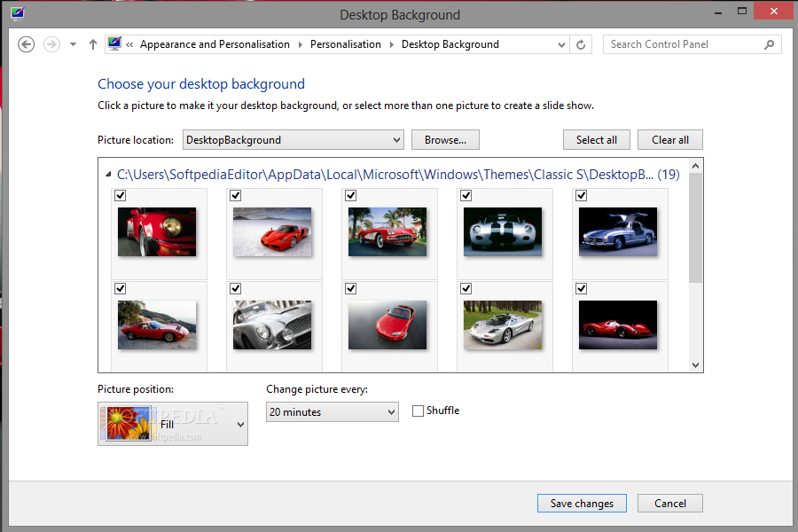Open the recent locations dropdown arrow
The width and height of the screenshot is (798, 532).
(x=74, y=44)
